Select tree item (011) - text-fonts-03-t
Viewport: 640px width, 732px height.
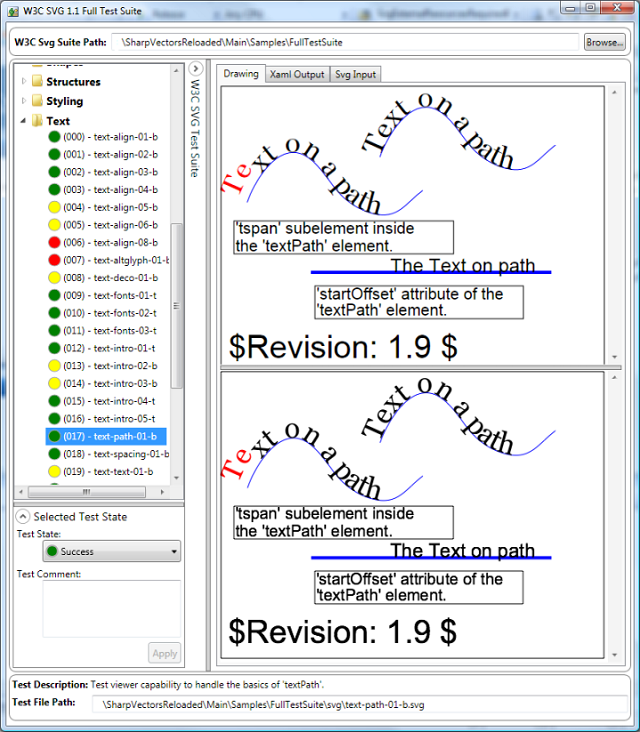click(110, 331)
